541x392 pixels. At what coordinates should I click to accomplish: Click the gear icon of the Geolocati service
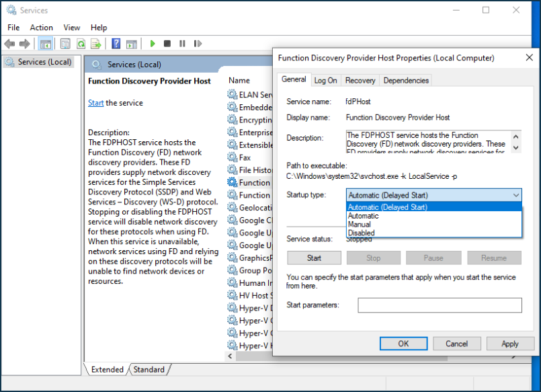tap(233, 207)
